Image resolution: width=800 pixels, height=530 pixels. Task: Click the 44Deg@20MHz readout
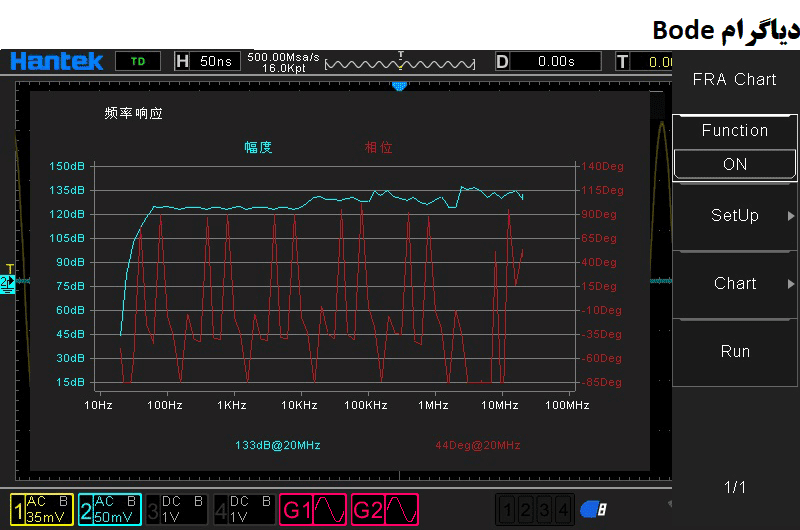coord(478,445)
